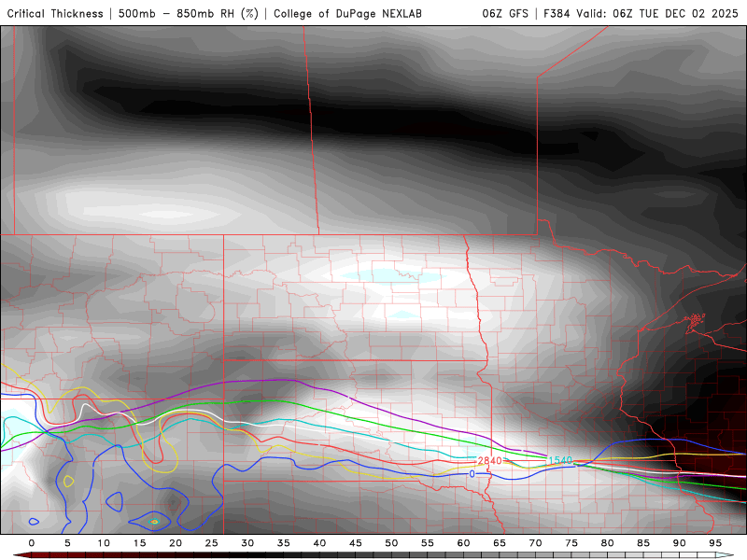Click the "55" value on the color scale

coord(428,543)
